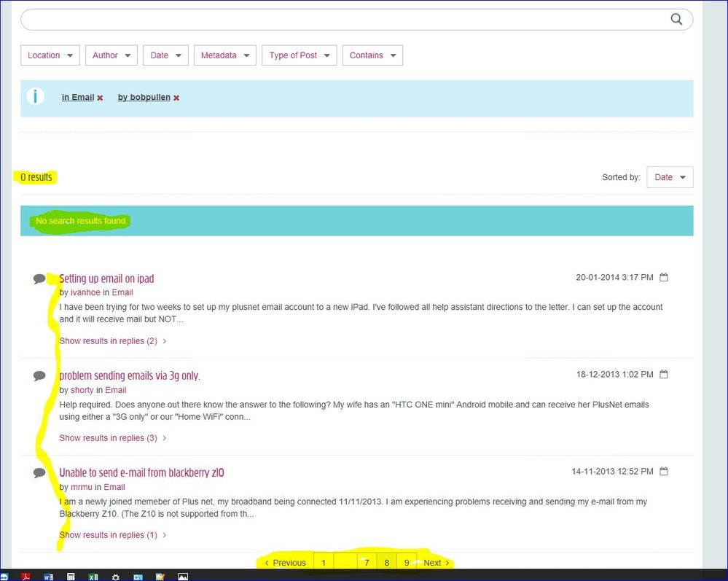Click the calendar icon next to 20-01-2014

coord(664,277)
